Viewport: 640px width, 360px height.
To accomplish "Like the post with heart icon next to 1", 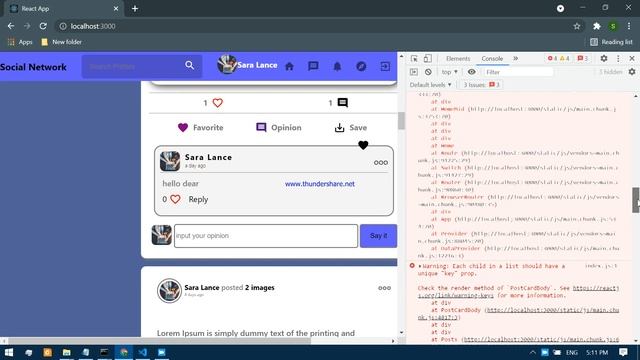I will (218, 103).
